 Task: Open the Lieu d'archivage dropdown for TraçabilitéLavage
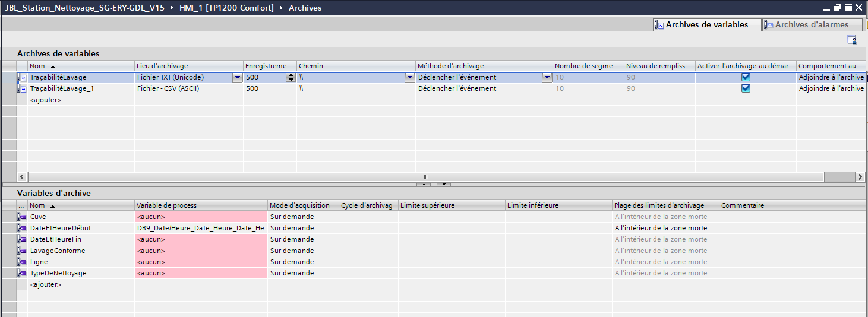238,77
